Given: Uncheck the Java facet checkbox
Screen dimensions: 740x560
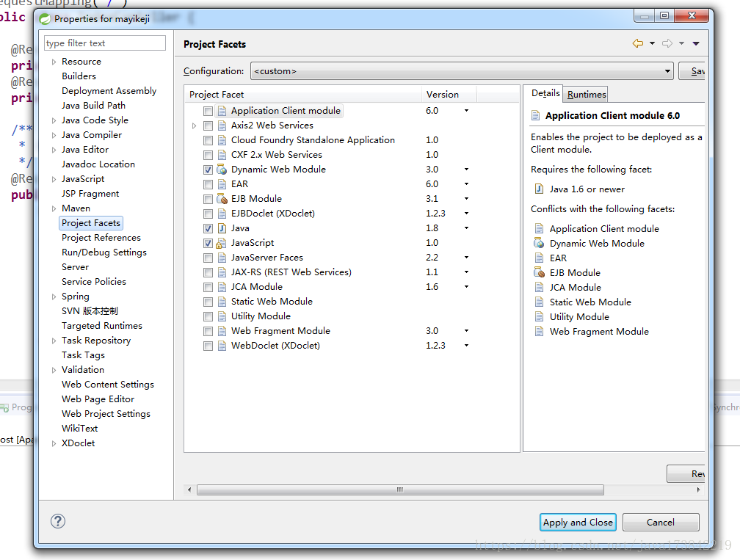Looking at the screenshot, I should pyautogui.click(x=208, y=228).
